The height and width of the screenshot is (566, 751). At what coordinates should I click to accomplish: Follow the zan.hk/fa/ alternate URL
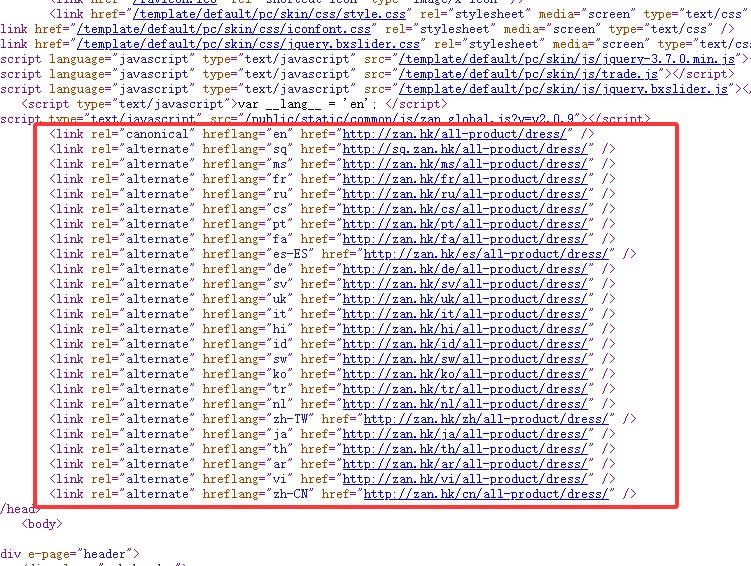pyautogui.click(x=465, y=239)
